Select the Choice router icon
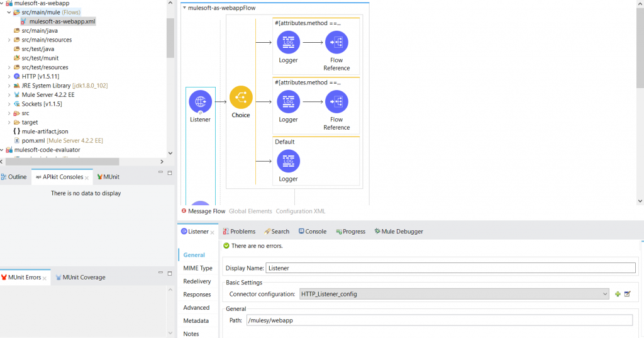The image size is (644, 338). click(x=241, y=98)
